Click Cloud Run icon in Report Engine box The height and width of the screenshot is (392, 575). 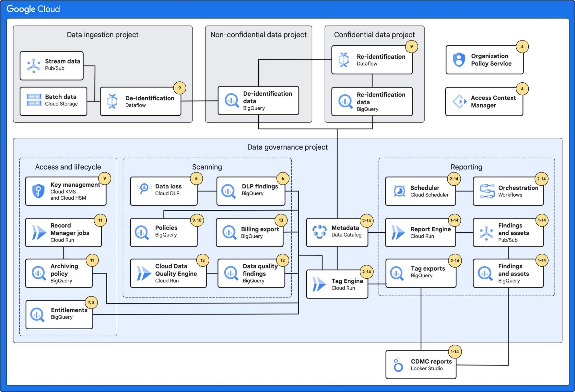[x=398, y=232]
